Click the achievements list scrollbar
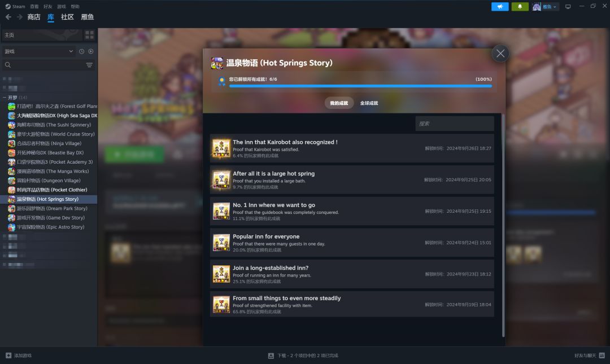This screenshot has width=610, height=364. pyautogui.click(x=503, y=226)
